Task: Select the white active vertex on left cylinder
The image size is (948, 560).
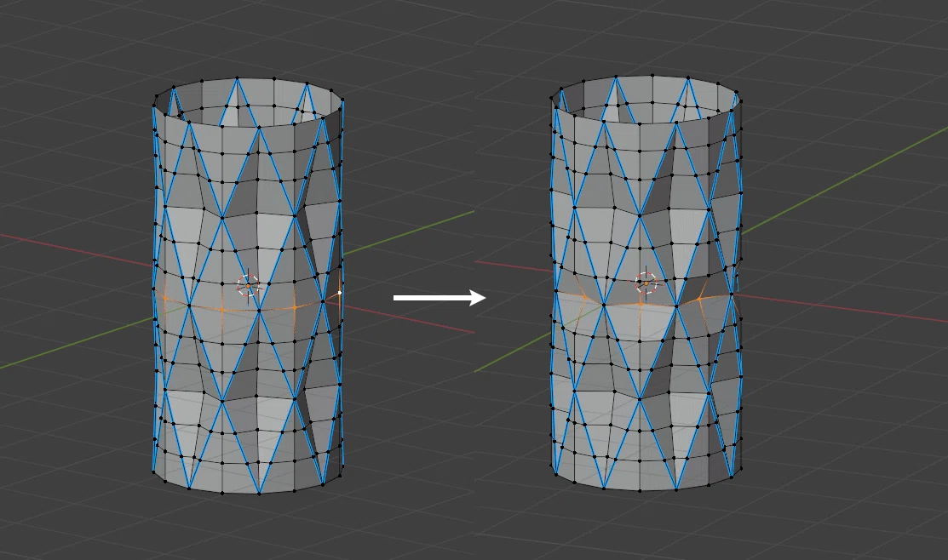Action: (340, 293)
